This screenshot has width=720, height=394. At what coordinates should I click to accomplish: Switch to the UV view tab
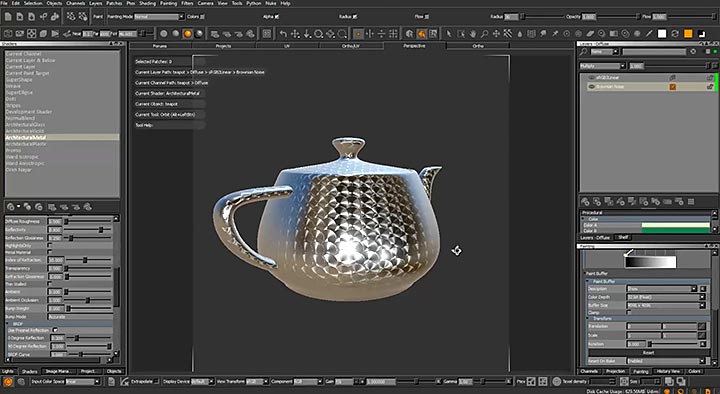[287, 46]
